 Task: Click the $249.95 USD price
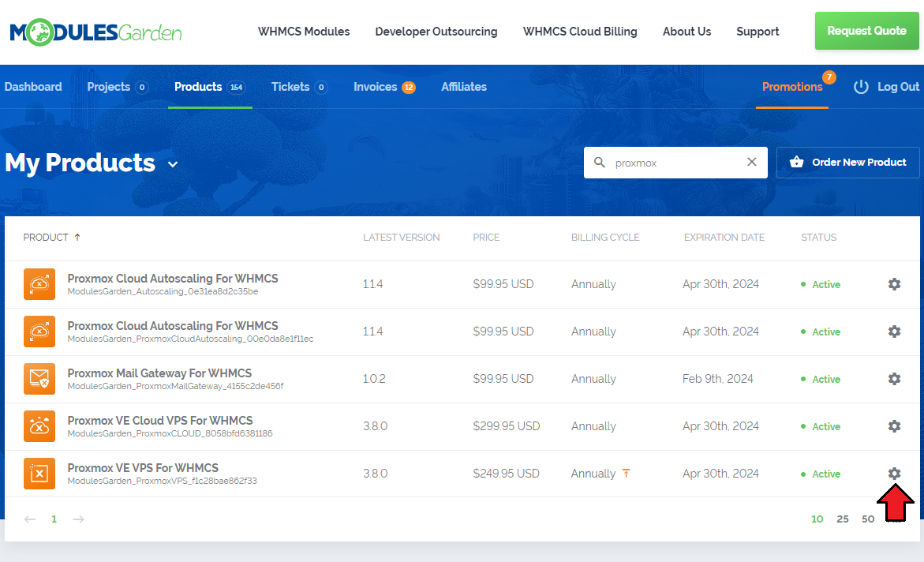click(x=507, y=473)
